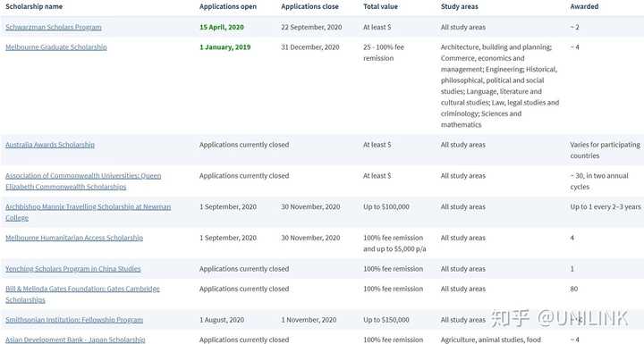This screenshot has height=344, width=644.
Task: Open Melbourne Humanitarian Access Scholarship link
Action: click(74, 238)
